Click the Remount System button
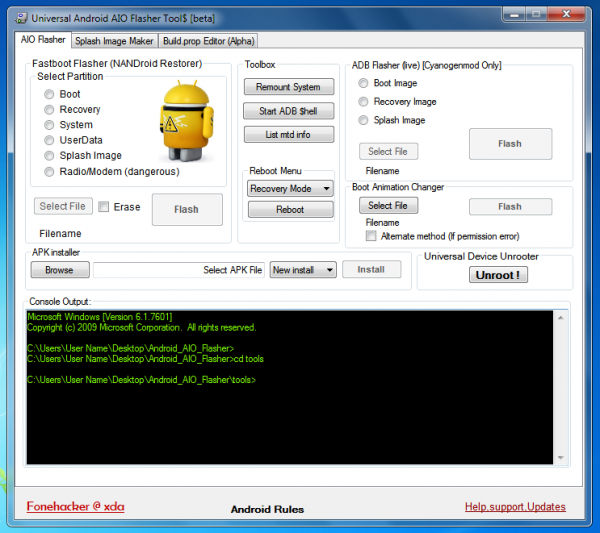This screenshot has width=600, height=533. [x=289, y=87]
